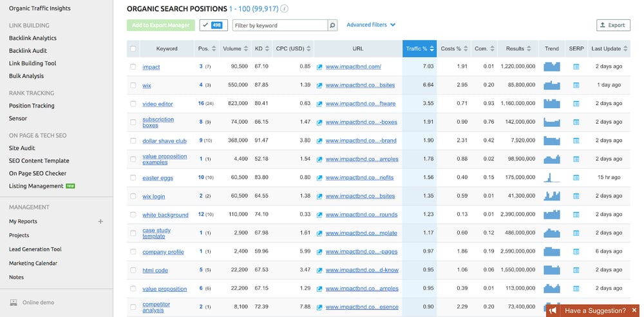This screenshot has width=644, height=317.
Task: Open Site Audit in sidebar
Action: coord(22,148)
